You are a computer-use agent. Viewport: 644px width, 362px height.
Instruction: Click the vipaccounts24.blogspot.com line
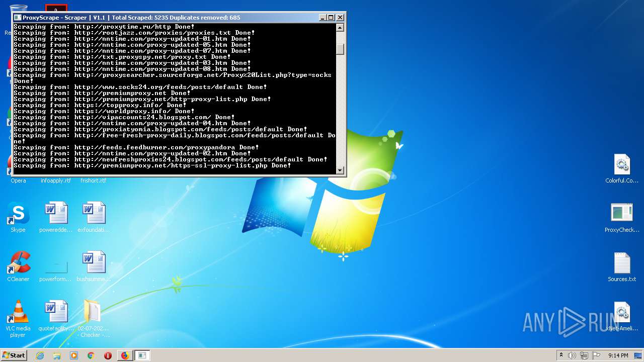tap(124, 117)
